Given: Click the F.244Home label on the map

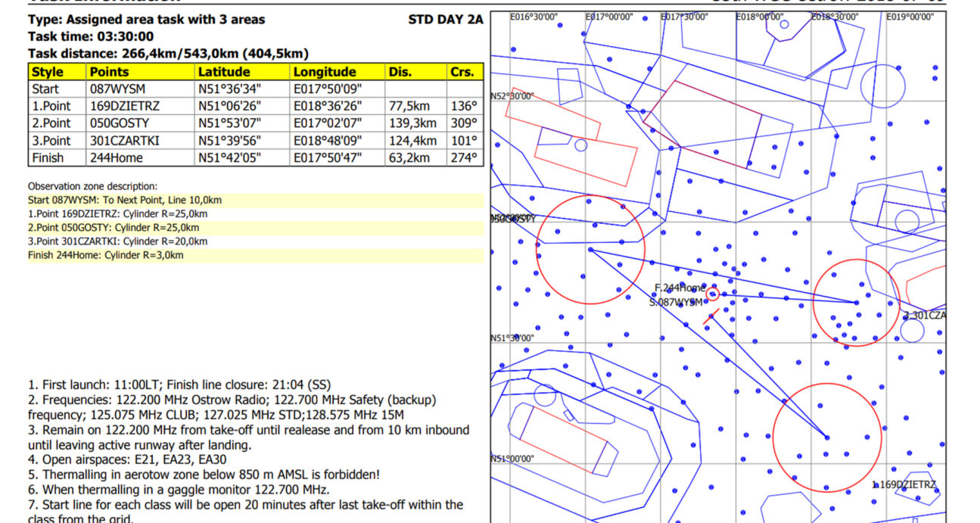Looking at the screenshot, I should (x=679, y=288).
